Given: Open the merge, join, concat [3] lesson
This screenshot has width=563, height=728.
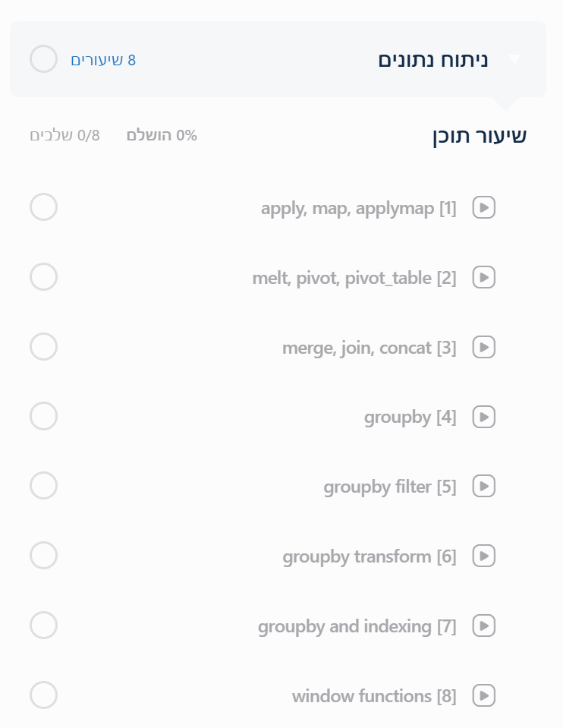Looking at the screenshot, I should [369, 348].
